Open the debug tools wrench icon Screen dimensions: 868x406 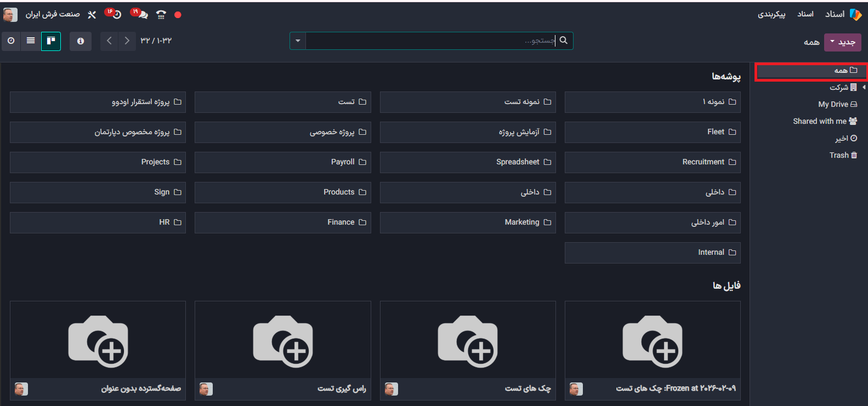coord(92,15)
